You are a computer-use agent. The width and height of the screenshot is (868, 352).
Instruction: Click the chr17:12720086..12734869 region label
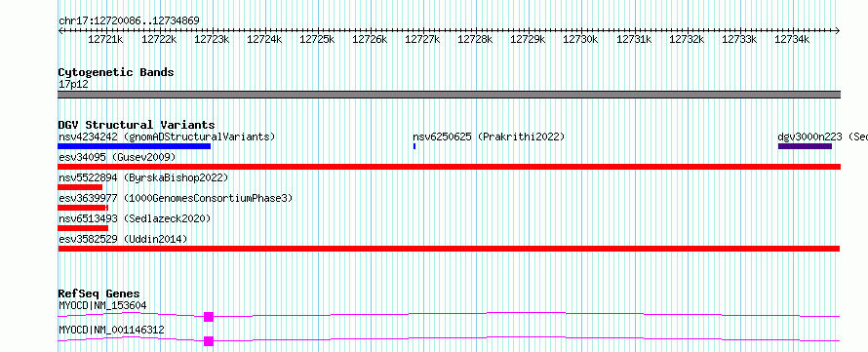coord(129,21)
